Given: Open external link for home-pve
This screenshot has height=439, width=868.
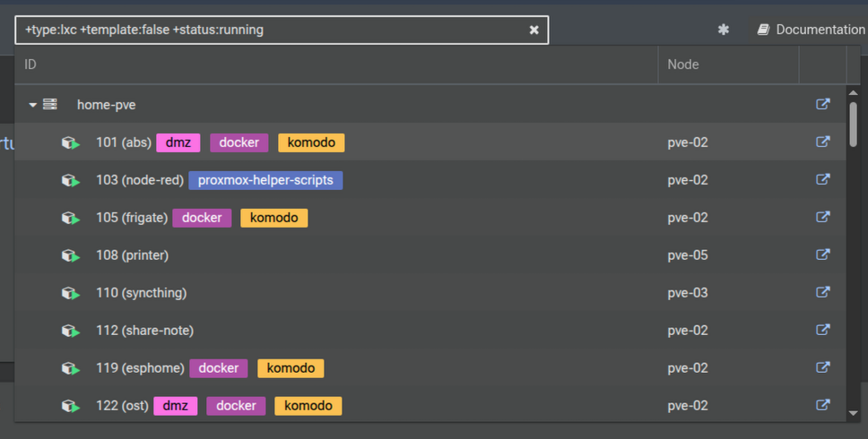Looking at the screenshot, I should pyautogui.click(x=822, y=104).
